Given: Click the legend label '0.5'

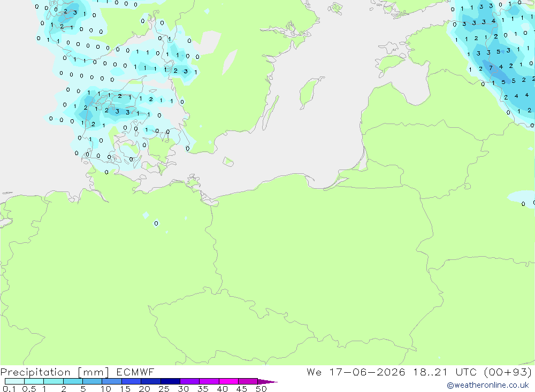Looking at the screenshot, I should [29, 389].
